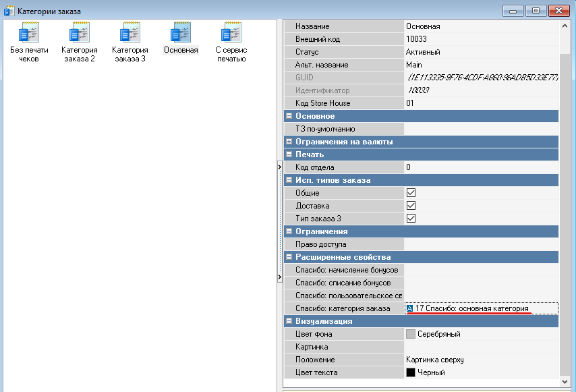Viewport: 576px width, 392px height.
Task: Click the window title bar app icon
Action: click(9, 10)
